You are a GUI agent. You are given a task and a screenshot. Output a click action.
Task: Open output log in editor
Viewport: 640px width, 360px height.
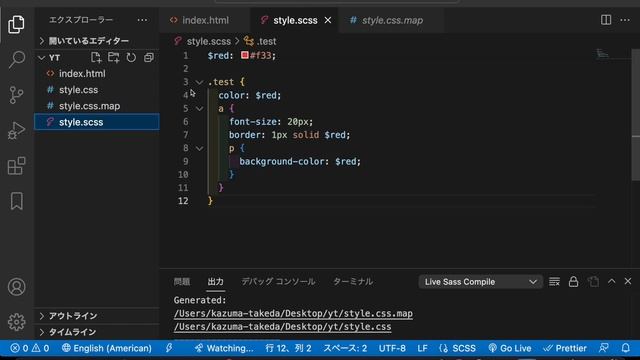[x=593, y=282]
